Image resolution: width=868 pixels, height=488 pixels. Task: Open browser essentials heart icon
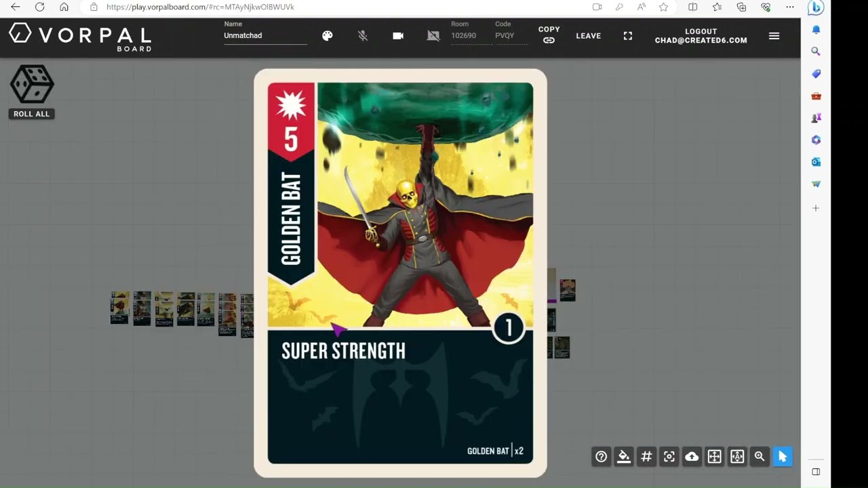(766, 7)
